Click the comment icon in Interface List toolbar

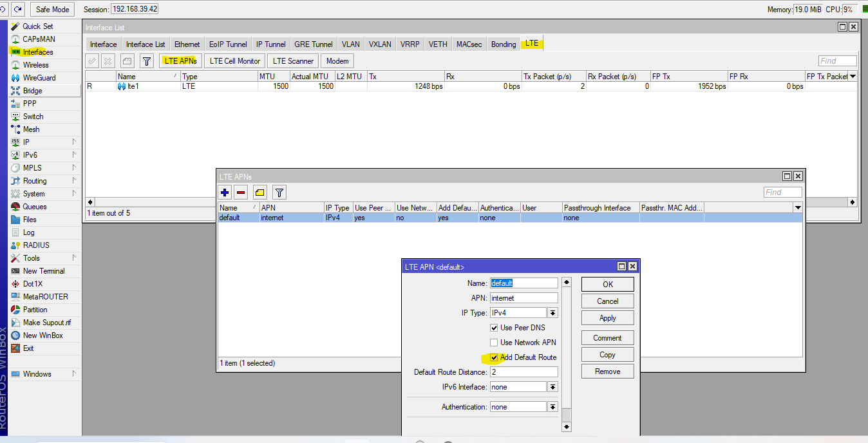click(x=127, y=61)
